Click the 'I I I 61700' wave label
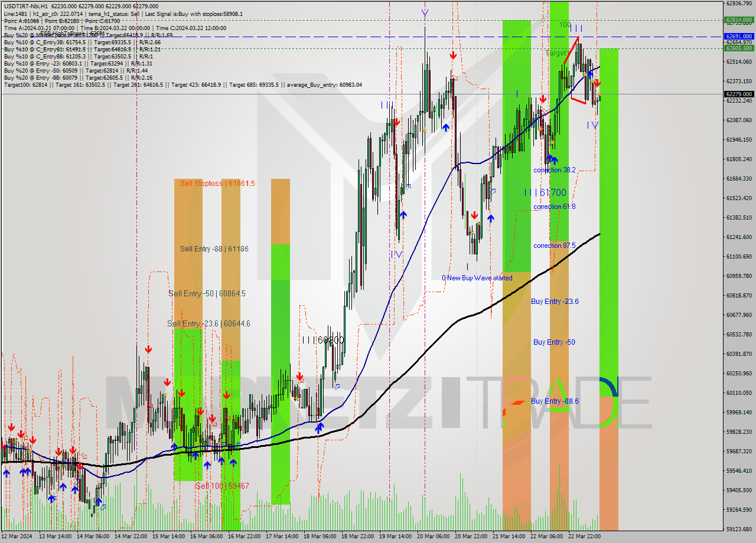The width and height of the screenshot is (756, 543). pos(545,192)
